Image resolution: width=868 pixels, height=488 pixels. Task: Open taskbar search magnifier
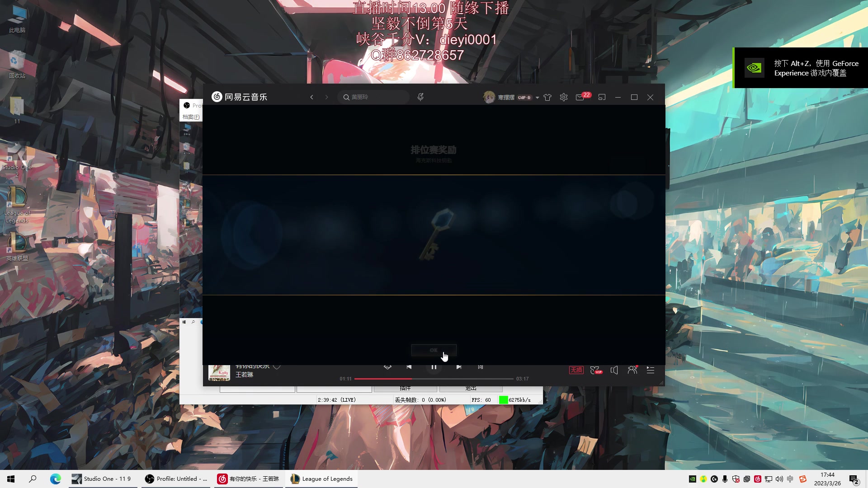point(33,479)
